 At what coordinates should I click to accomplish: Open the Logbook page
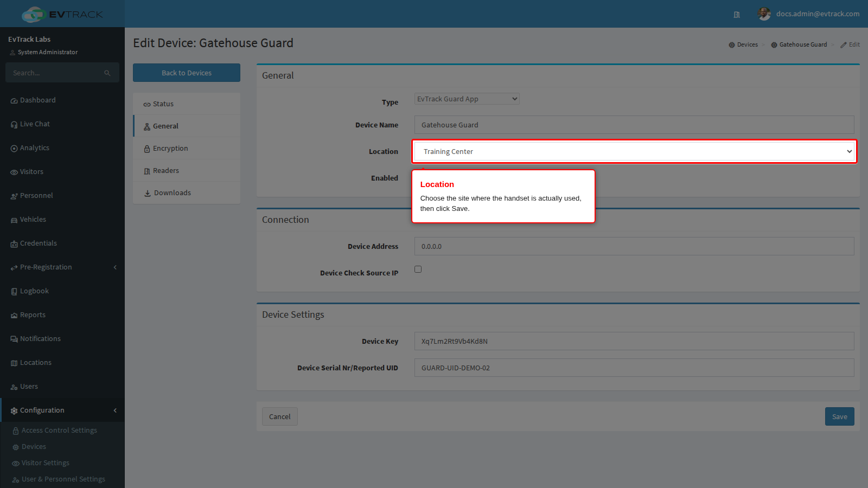[x=62, y=291]
